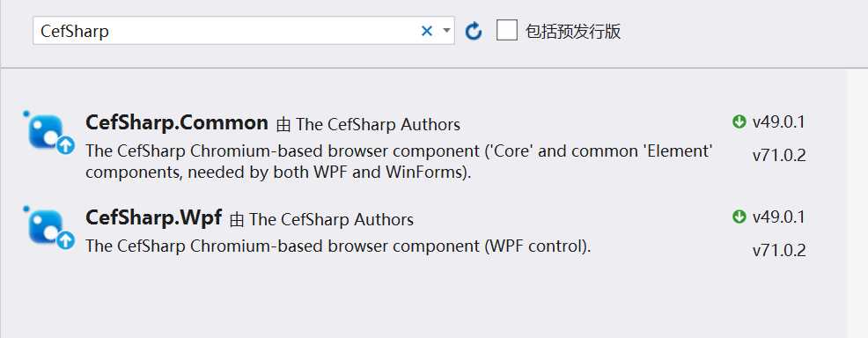This screenshot has width=868, height=338.
Task: Select the CefSharp.Common package icon
Action: [48, 132]
